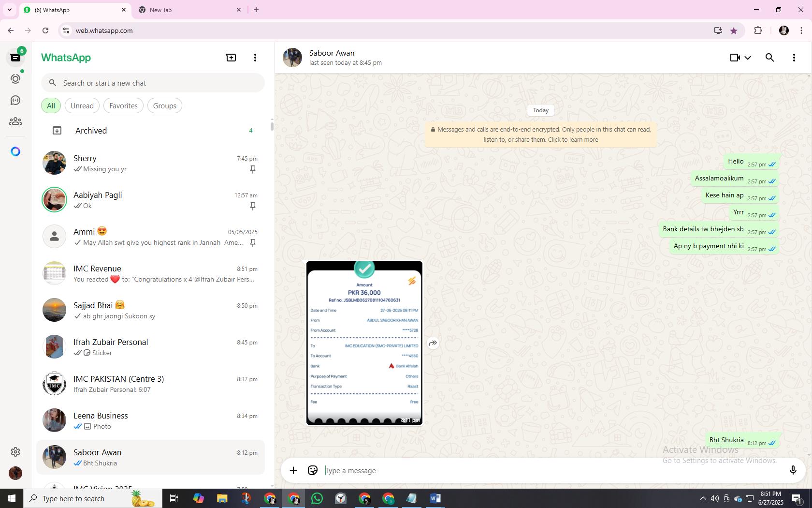Open the Leena Business chat

tap(151, 420)
